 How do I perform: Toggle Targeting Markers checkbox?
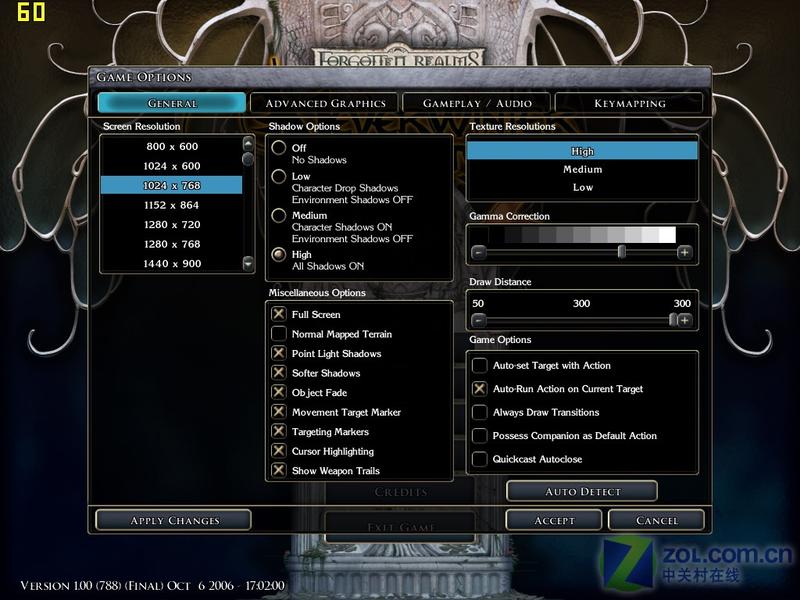click(x=279, y=431)
